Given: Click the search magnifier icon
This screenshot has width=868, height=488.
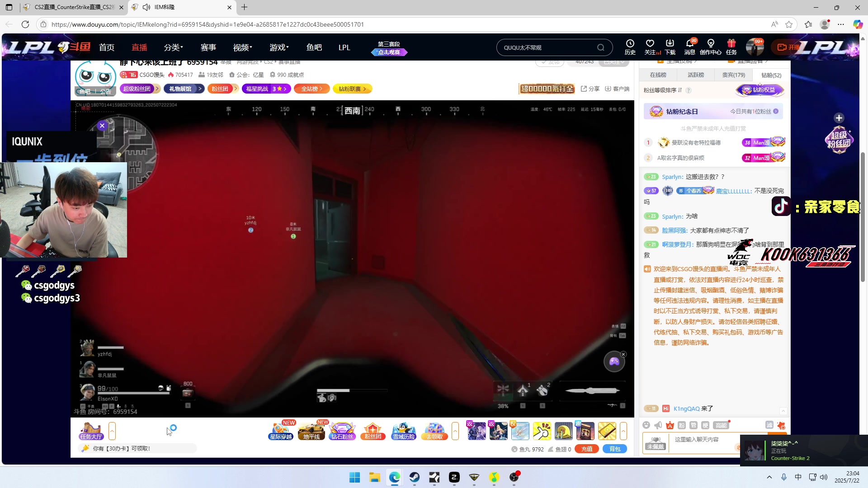Looking at the screenshot, I should click(600, 47).
